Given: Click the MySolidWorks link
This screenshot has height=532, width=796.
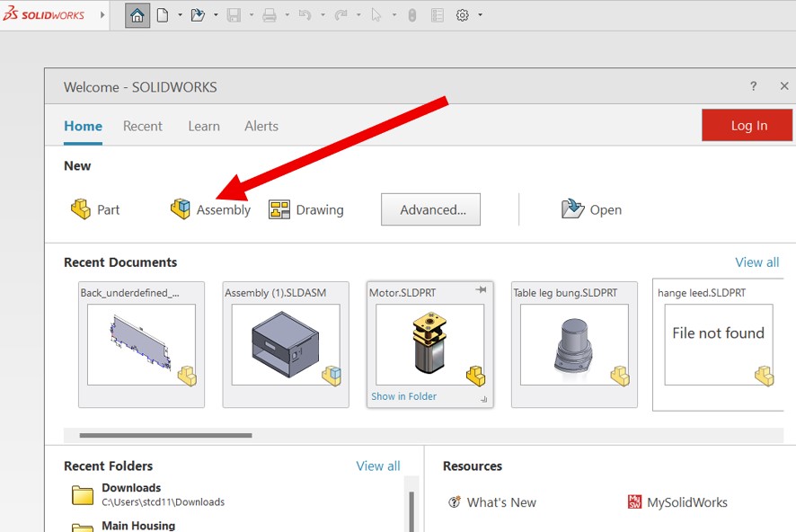Looking at the screenshot, I should coord(687,502).
